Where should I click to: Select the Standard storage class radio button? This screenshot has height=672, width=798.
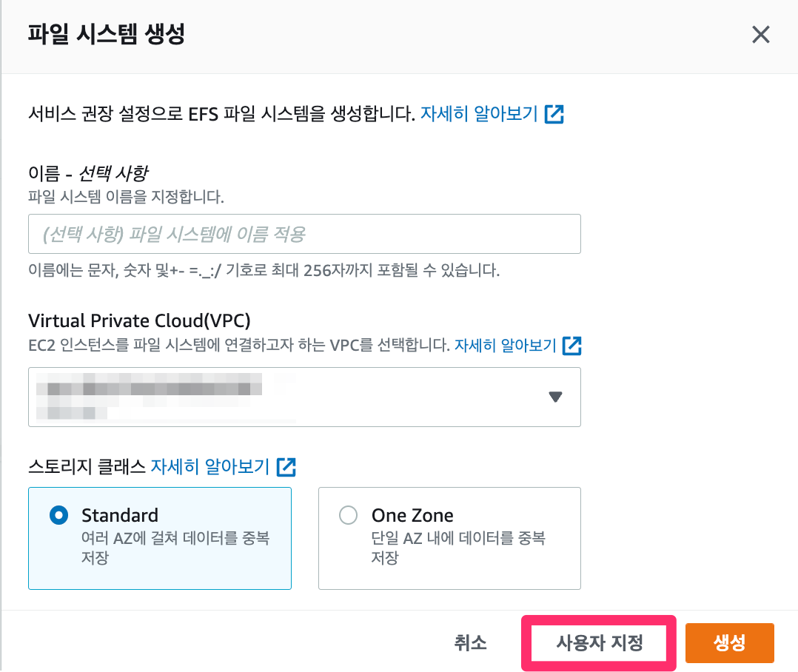[x=58, y=516]
